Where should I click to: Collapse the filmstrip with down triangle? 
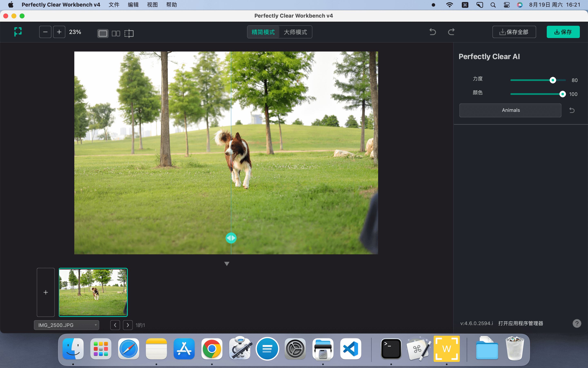pos(227,264)
